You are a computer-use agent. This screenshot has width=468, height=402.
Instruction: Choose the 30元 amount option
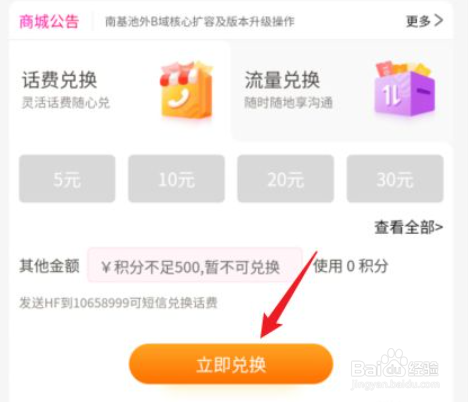coord(395,179)
